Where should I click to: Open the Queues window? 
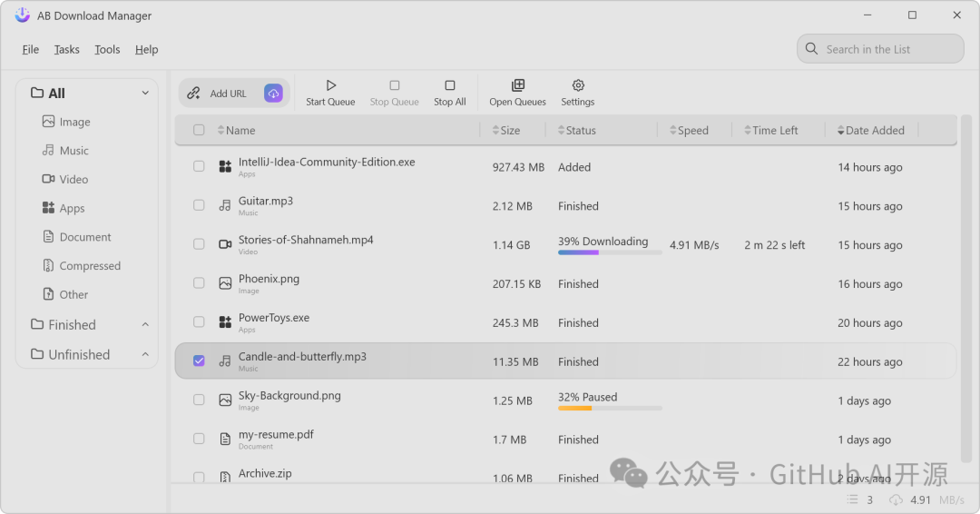coord(517,93)
